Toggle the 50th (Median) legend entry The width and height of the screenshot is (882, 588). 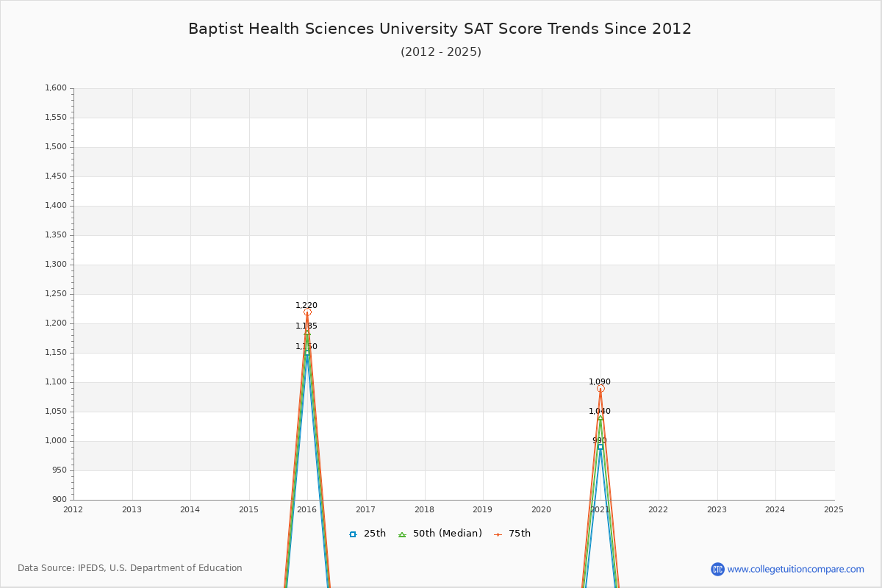coord(440,534)
